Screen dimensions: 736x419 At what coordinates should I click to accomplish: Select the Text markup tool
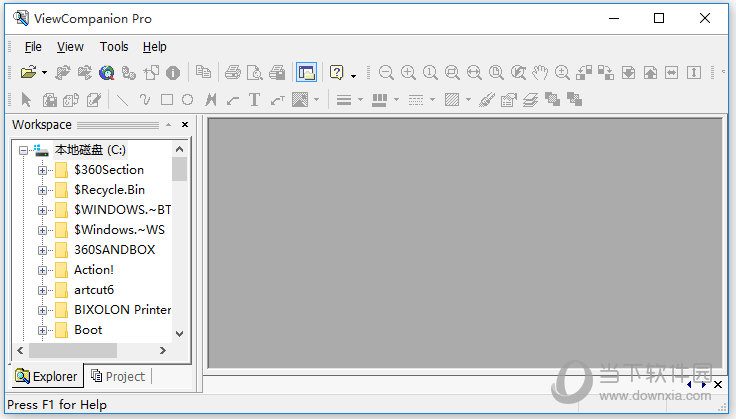[254, 99]
